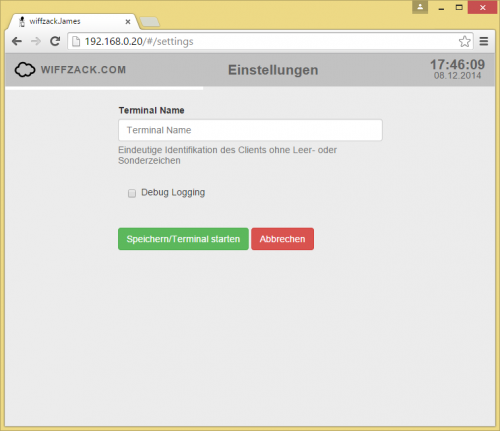
Task: Reload the page with refresh icon
Action: coord(55,41)
